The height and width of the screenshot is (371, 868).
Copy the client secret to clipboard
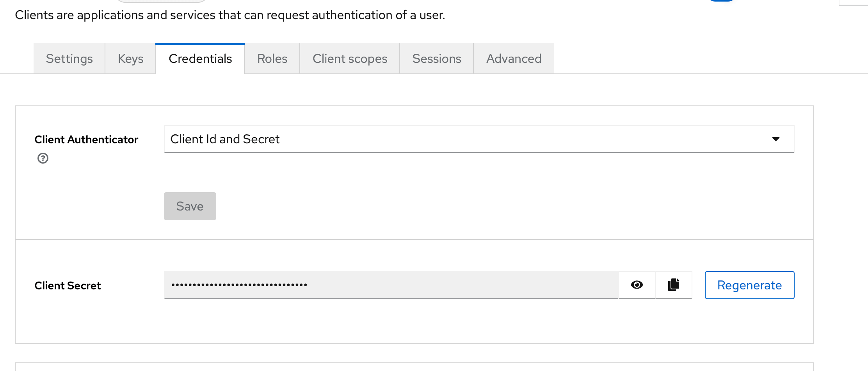click(x=674, y=285)
